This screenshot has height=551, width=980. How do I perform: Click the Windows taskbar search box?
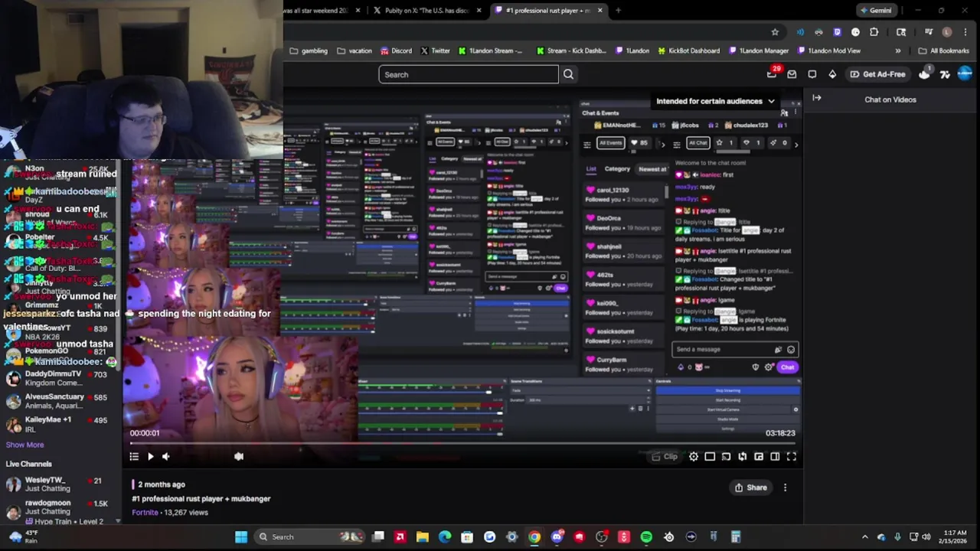point(310,536)
